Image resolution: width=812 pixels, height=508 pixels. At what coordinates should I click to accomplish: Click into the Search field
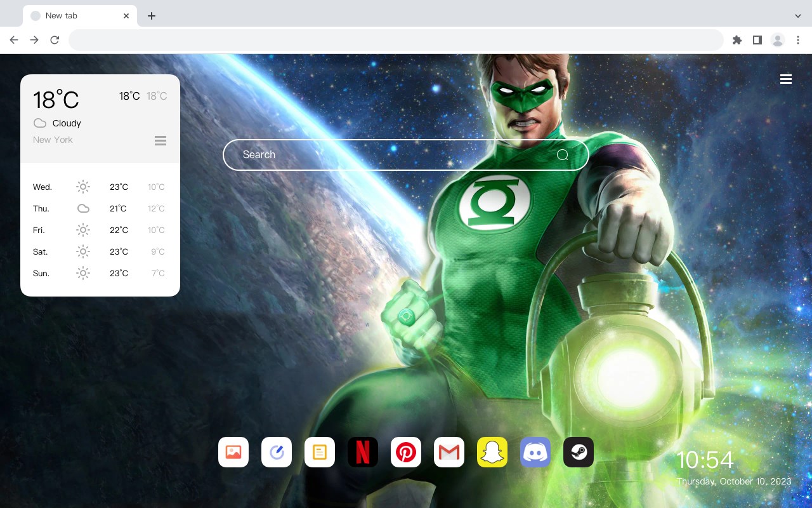coord(406,155)
